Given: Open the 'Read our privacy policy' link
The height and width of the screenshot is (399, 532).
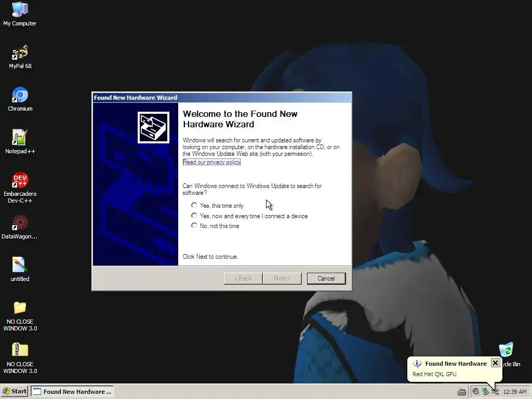Looking at the screenshot, I should point(211,162).
